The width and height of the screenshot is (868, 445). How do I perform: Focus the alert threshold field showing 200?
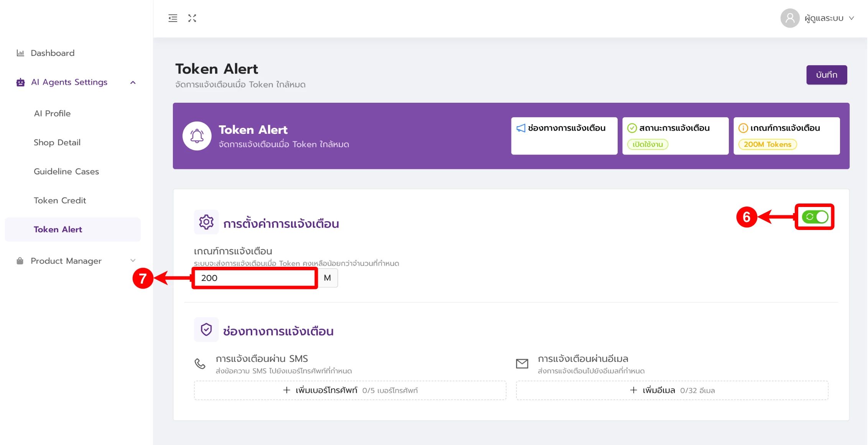(x=255, y=278)
